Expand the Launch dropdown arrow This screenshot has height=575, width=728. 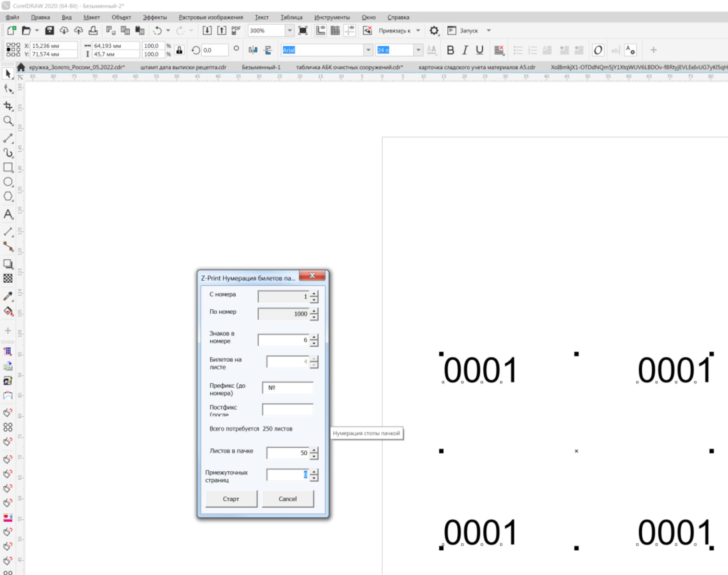(489, 31)
